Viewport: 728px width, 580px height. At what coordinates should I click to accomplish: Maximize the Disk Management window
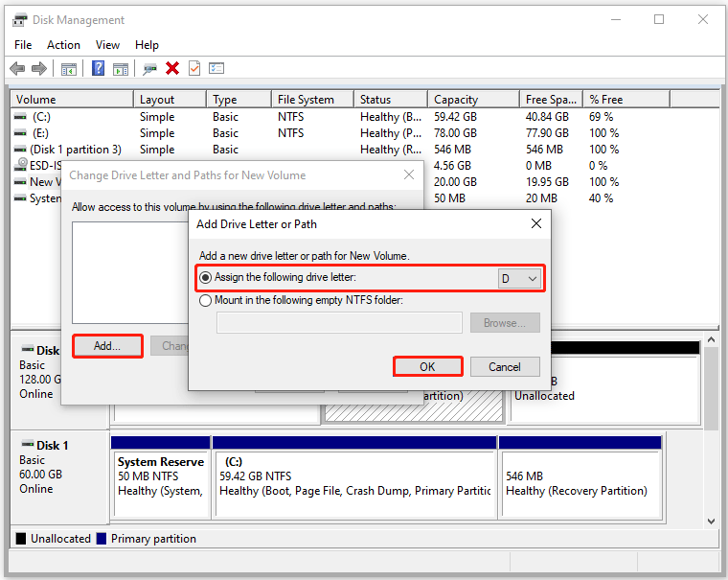tap(659, 19)
